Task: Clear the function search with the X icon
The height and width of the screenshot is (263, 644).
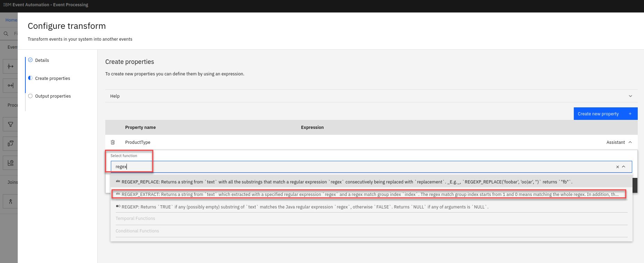Action: pos(617,167)
